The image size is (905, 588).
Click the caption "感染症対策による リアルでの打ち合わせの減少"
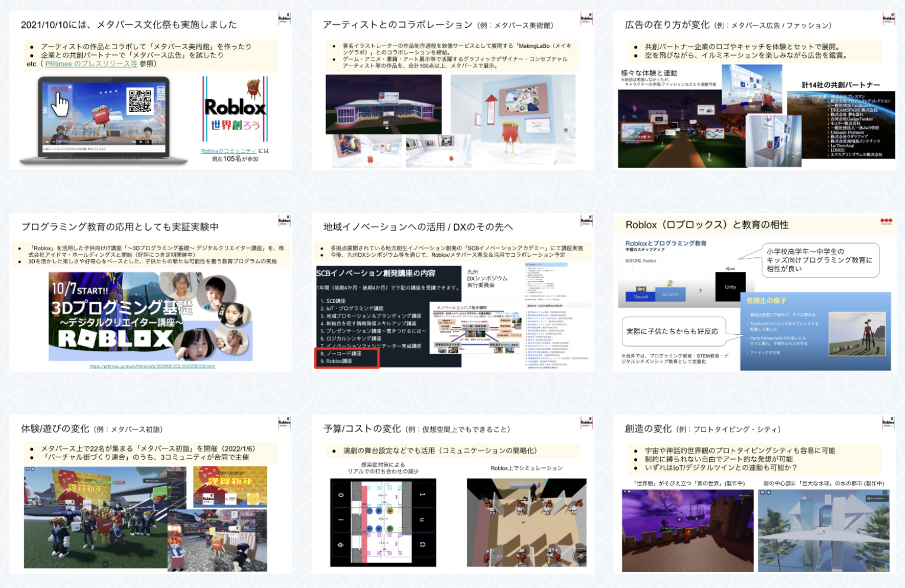[x=383, y=468]
